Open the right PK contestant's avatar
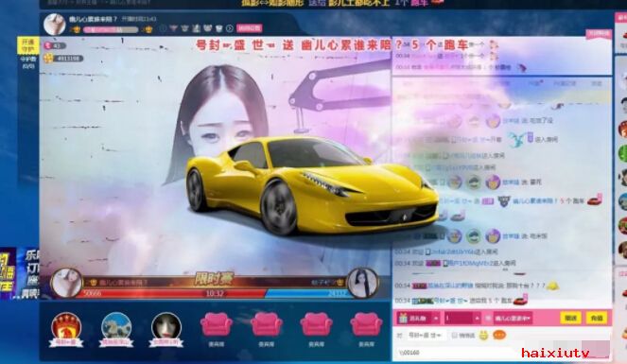 pyautogui.click(x=363, y=283)
